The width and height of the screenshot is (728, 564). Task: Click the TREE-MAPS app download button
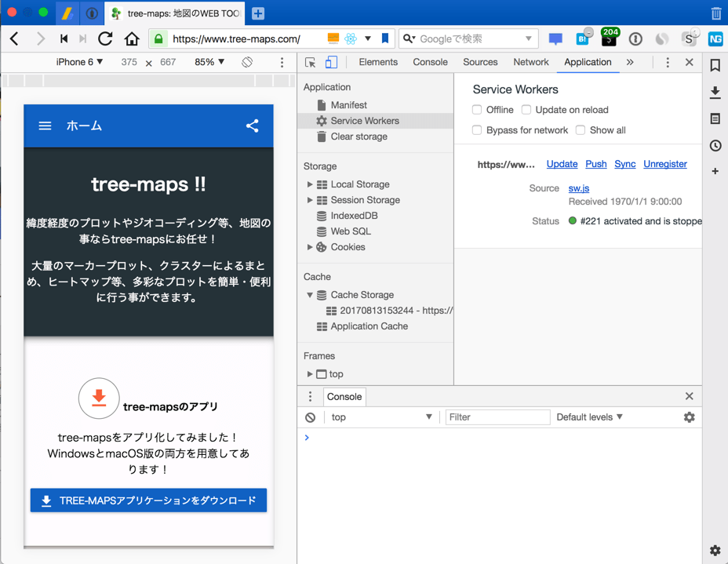click(148, 500)
